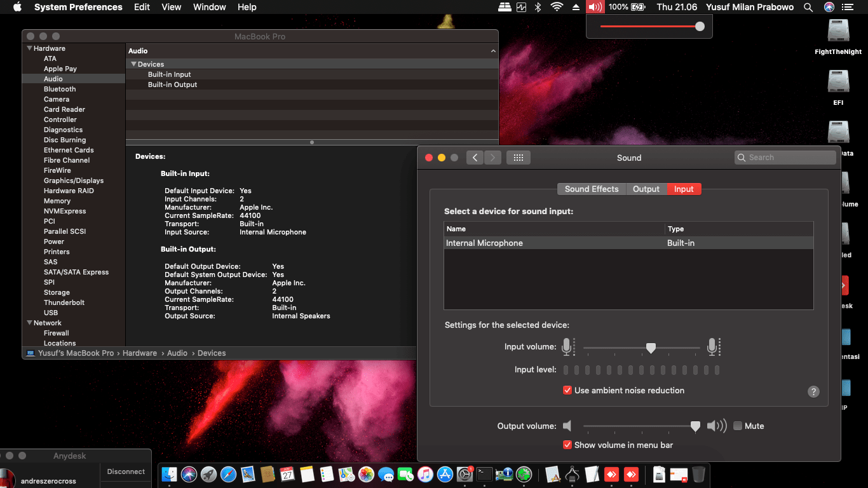
Task: Show all preferences grid button in Sound
Action: click(518, 158)
